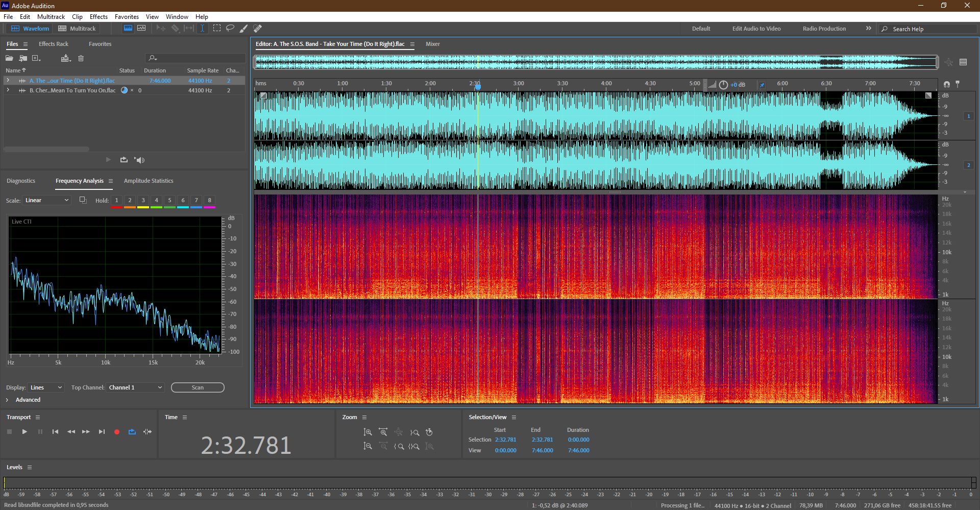Click the marker pin icon by timeline

[958, 84]
